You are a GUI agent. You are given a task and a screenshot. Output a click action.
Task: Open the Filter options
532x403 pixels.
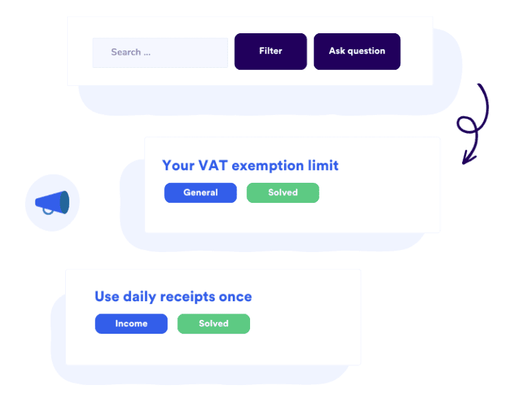[270, 51]
